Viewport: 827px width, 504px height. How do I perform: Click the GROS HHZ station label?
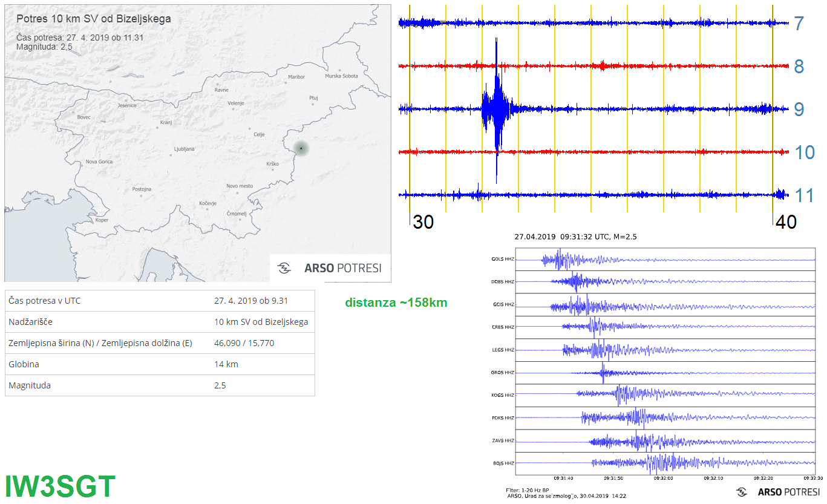(503, 373)
